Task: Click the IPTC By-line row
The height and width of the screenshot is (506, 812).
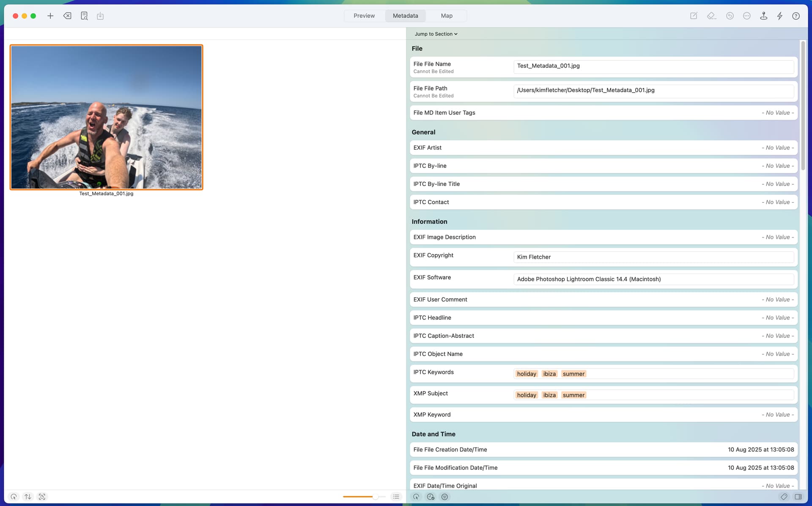Action: (x=604, y=166)
